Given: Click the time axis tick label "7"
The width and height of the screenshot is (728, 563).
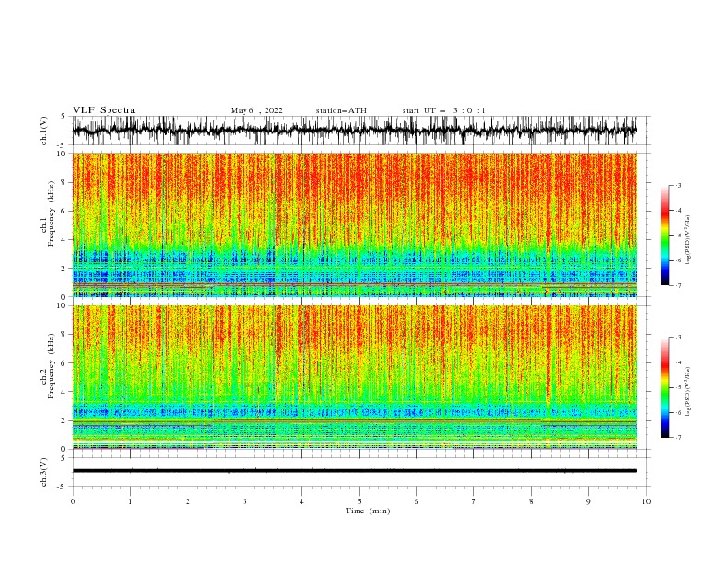Looking at the screenshot, I should click(x=473, y=501).
